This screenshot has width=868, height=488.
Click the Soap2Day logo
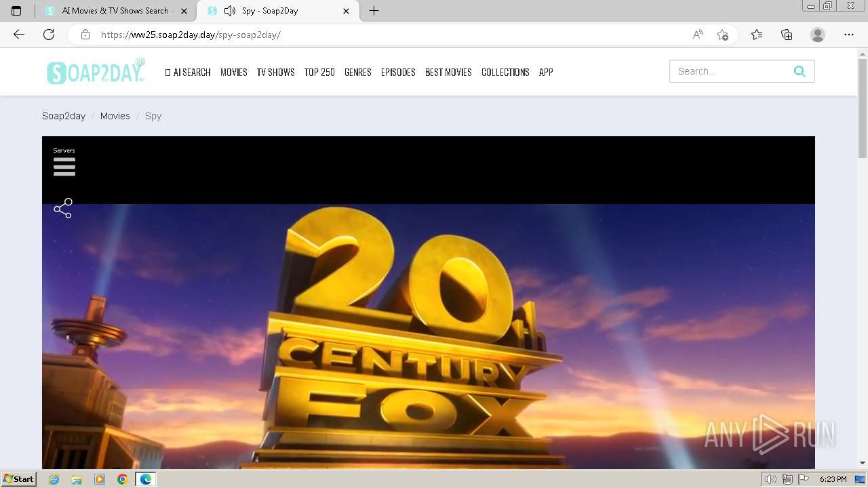click(x=96, y=72)
